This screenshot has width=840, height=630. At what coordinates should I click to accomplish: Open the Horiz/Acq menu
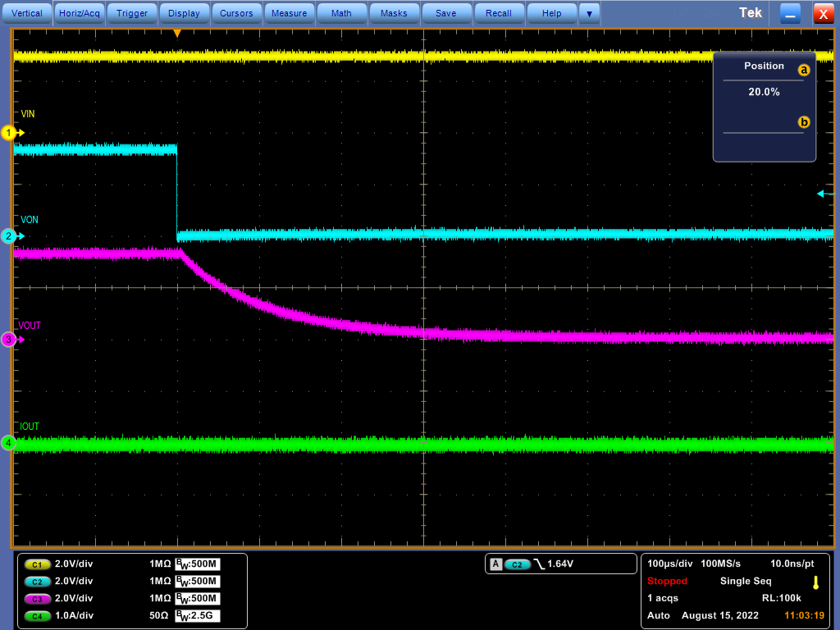(x=80, y=13)
